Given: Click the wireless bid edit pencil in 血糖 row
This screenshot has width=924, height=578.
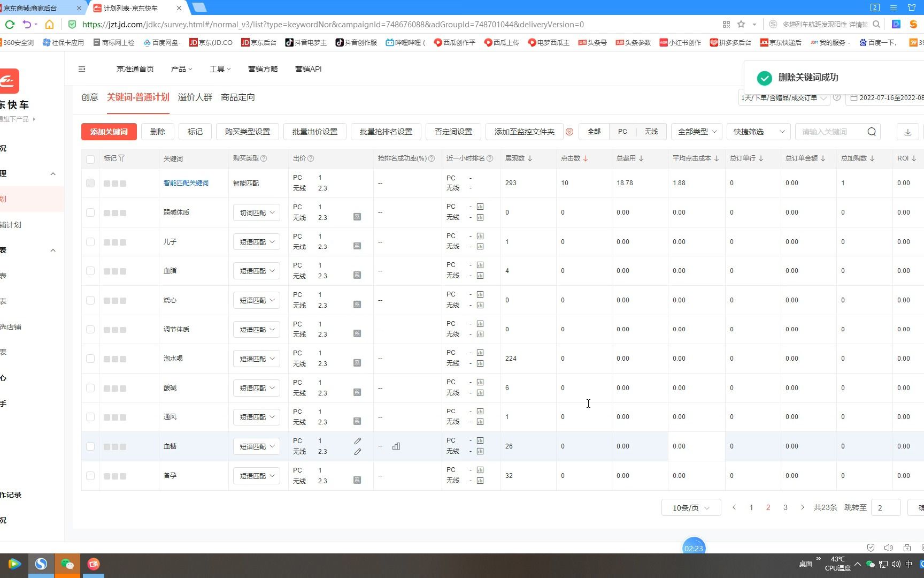Looking at the screenshot, I should (358, 452).
